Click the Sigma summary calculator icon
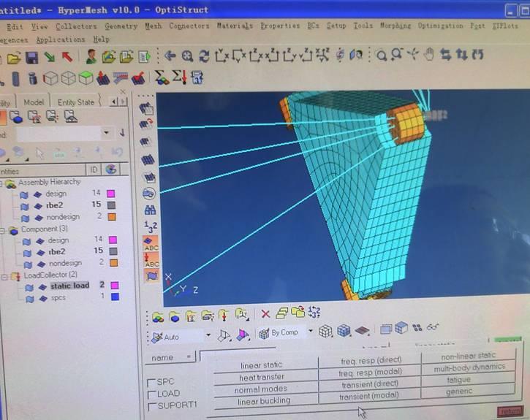Screen dimensions: 530x420 (x=162, y=77)
